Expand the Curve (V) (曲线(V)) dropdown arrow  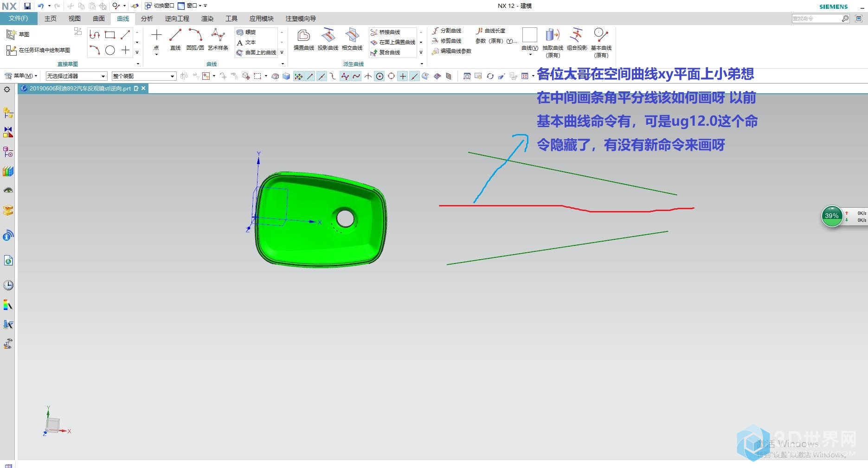pyautogui.click(x=530, y=55)
